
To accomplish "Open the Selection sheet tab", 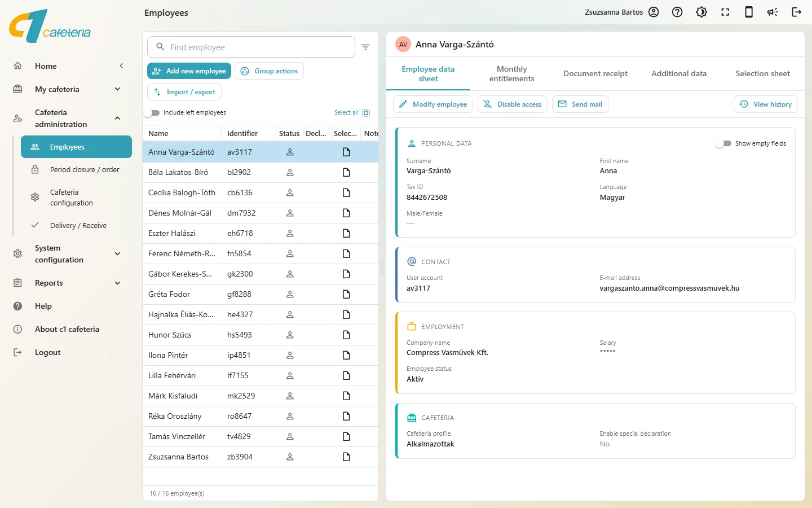I will tap(762, 73).
